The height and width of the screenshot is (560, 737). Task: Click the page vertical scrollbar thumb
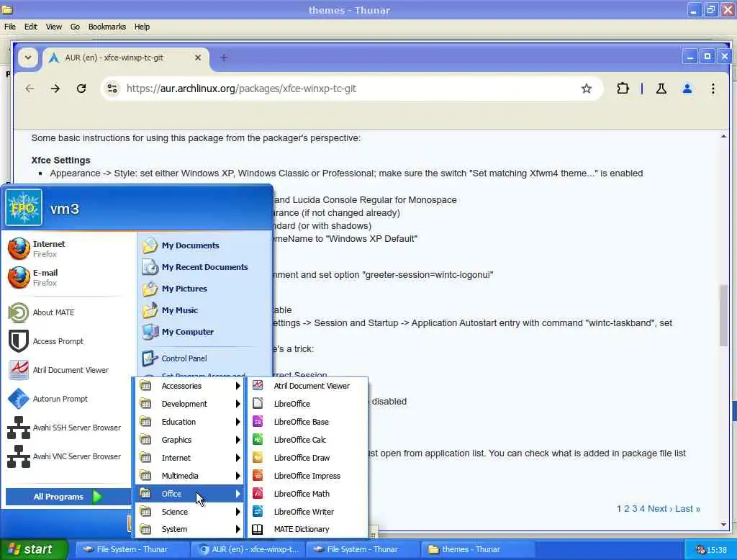click(x=723, y=315)
